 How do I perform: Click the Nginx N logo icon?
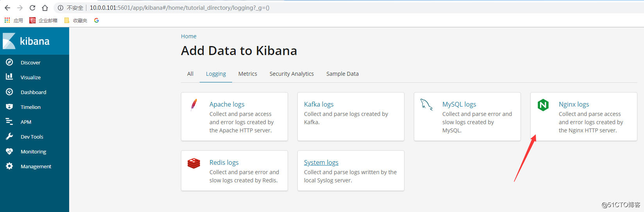(543, 105)
